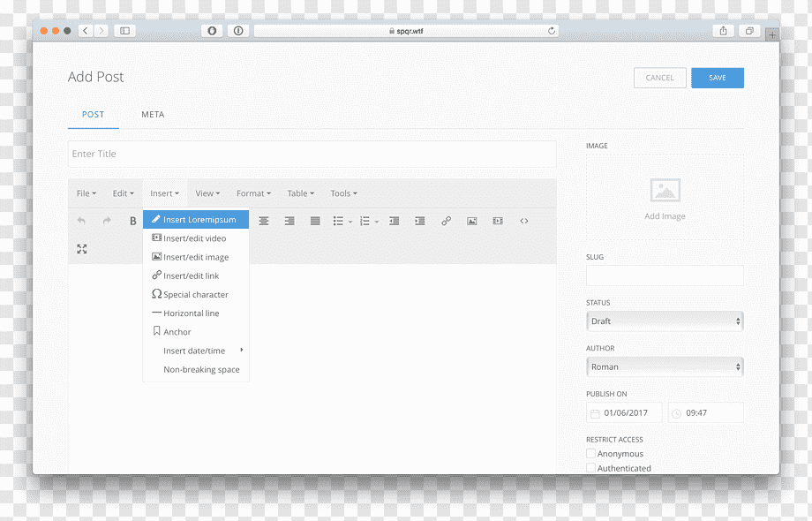Justify the text alignment
The image size is (812, 521).
click(x=315, y=221)
